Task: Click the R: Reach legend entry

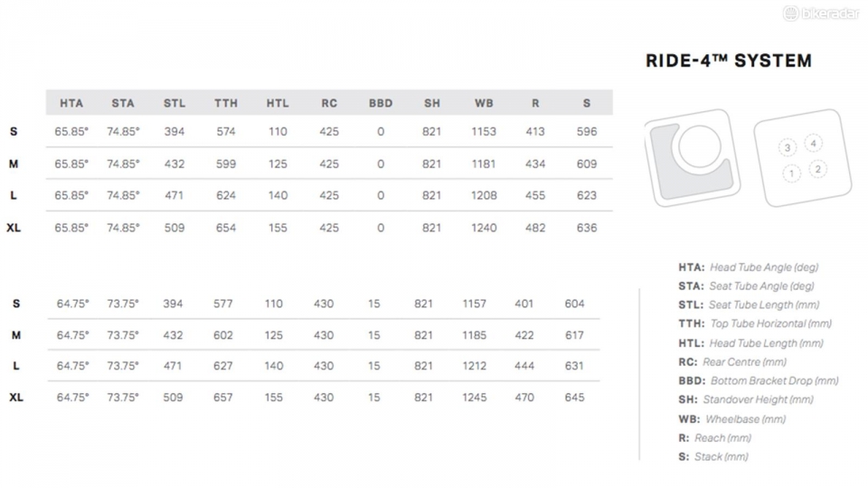Action: click(714, 438)
